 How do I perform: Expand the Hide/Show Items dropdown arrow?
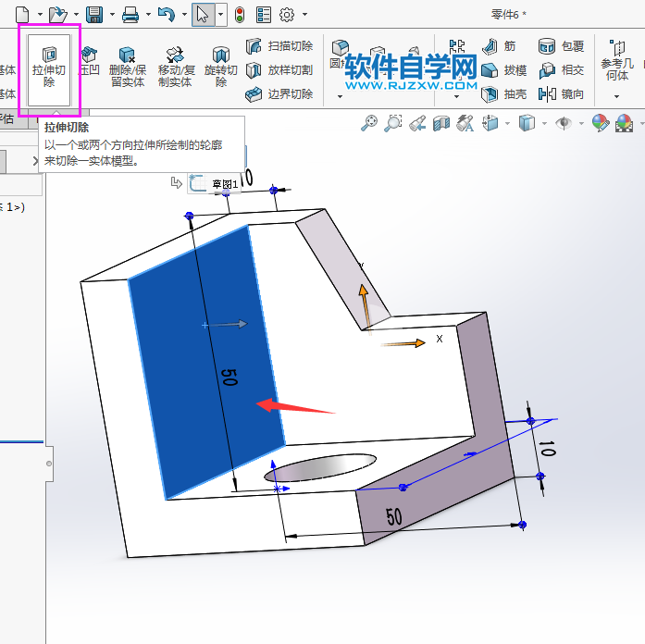click(x=581, y=123)
